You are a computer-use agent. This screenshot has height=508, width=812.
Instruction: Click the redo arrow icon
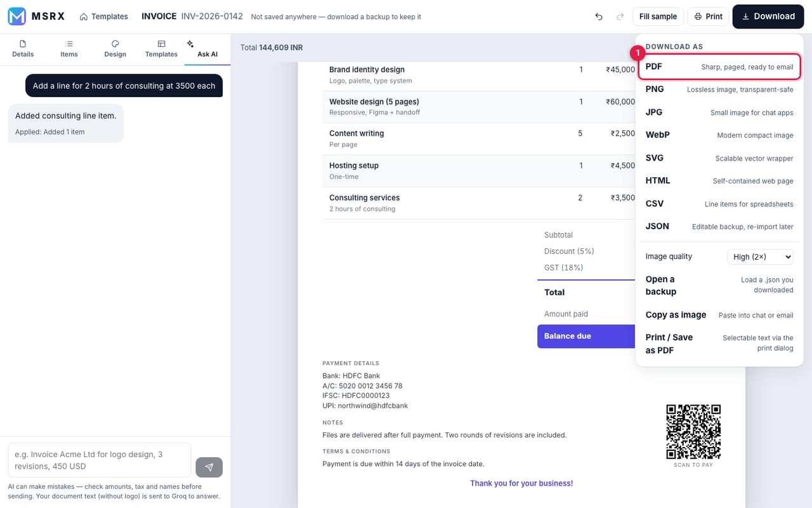[620, 17]
